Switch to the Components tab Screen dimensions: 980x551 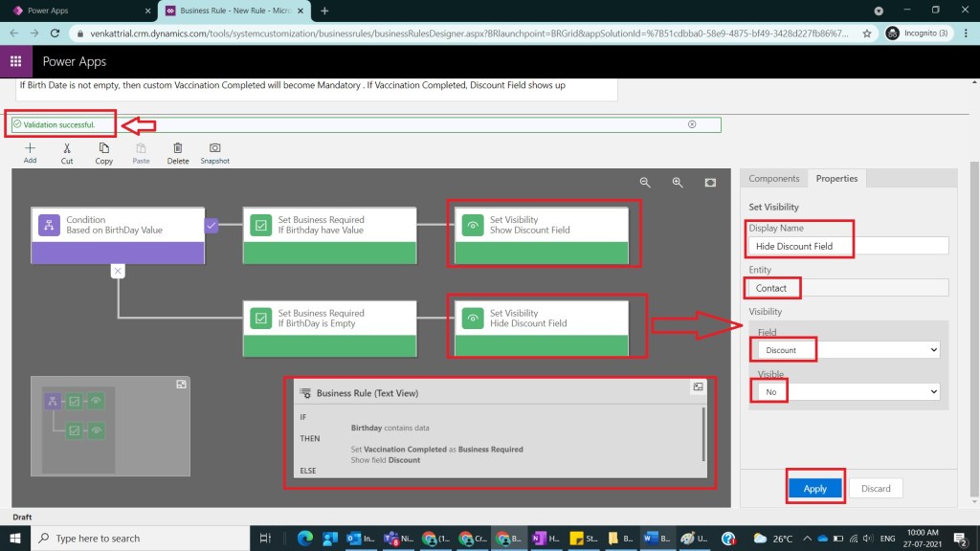[x=773, y=179]
